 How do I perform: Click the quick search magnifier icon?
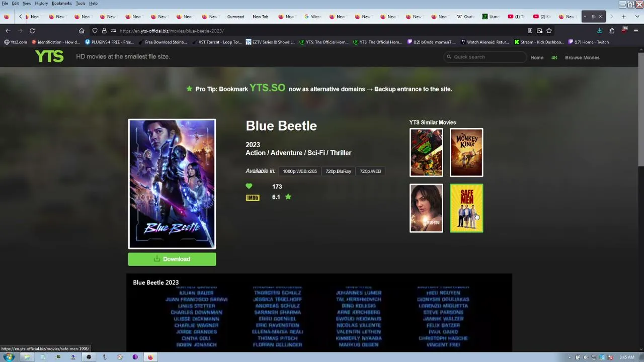[449, 57]
